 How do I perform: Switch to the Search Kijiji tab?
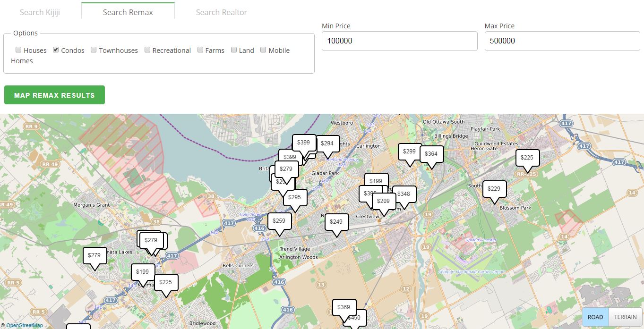(40, 12)
